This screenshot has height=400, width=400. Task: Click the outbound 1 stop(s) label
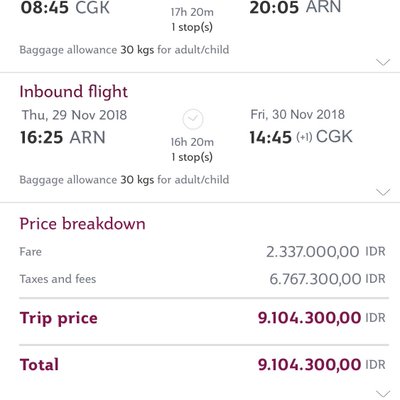[192, 27]
